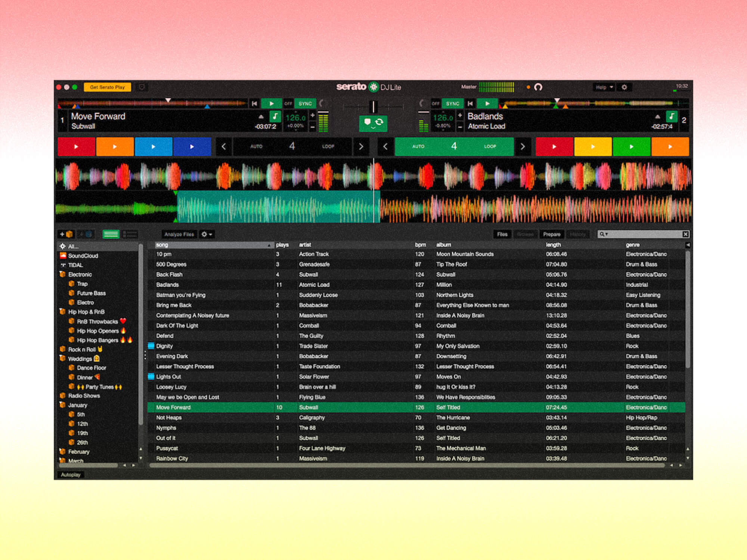The image size is (747, 560).
Task: Click the Get Serato Play button
Action: [x=108, y=87]
